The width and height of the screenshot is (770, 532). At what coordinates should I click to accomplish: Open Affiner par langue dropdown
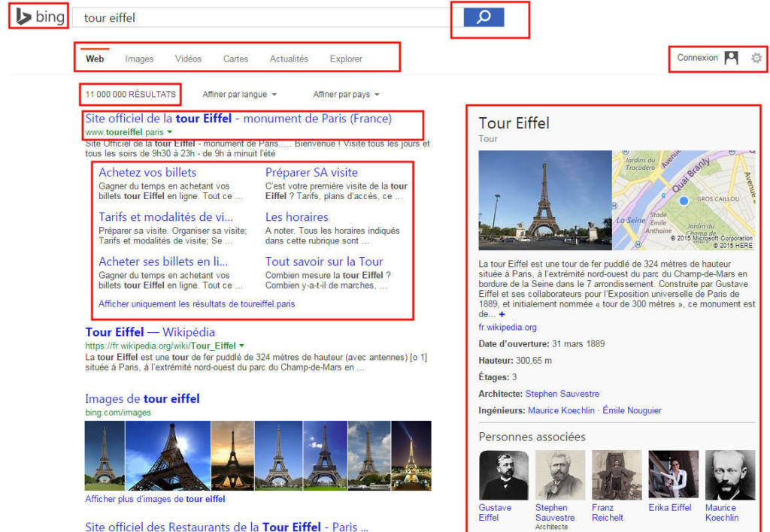coord(240,94)
